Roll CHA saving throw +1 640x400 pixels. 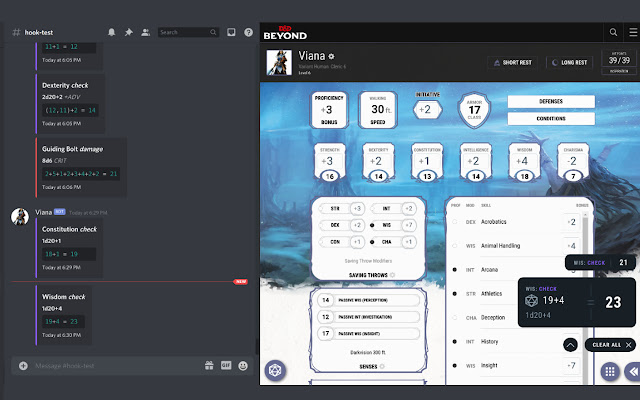coord(409,242)
